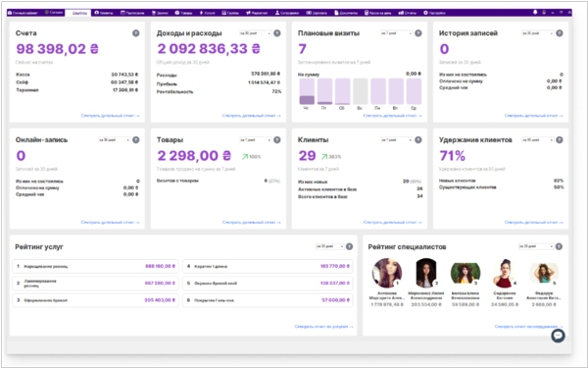This screenshot has height=368, width=588.
Task: Open period dropdown on История записей card
Action: point(537,33)
